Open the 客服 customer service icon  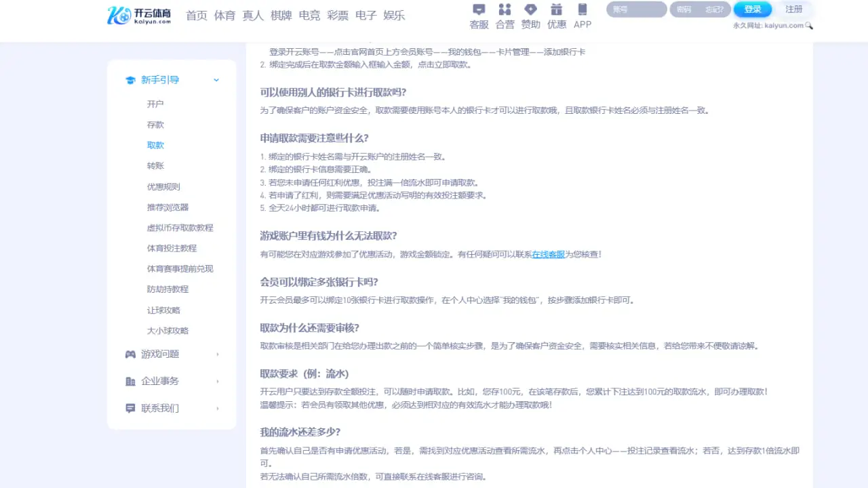click(479, 15)
